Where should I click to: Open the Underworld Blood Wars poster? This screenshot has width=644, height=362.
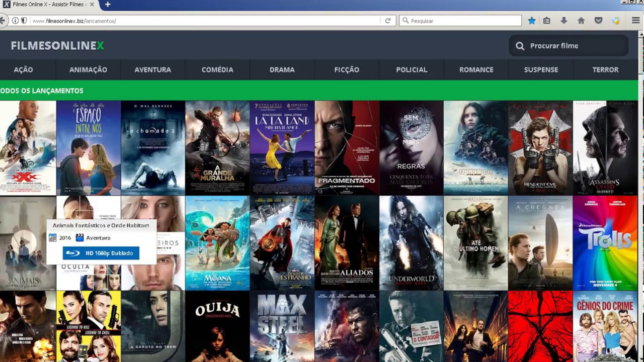[x=412, y=243]
